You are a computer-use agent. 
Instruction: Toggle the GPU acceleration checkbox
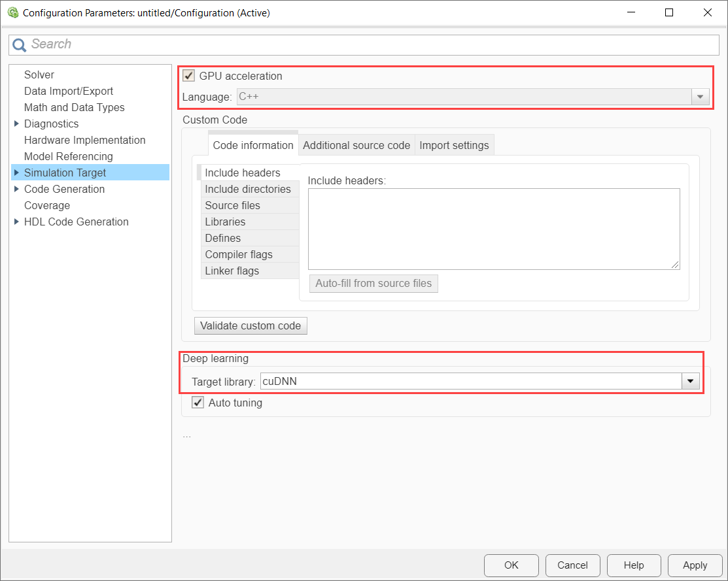pos(189,76)
